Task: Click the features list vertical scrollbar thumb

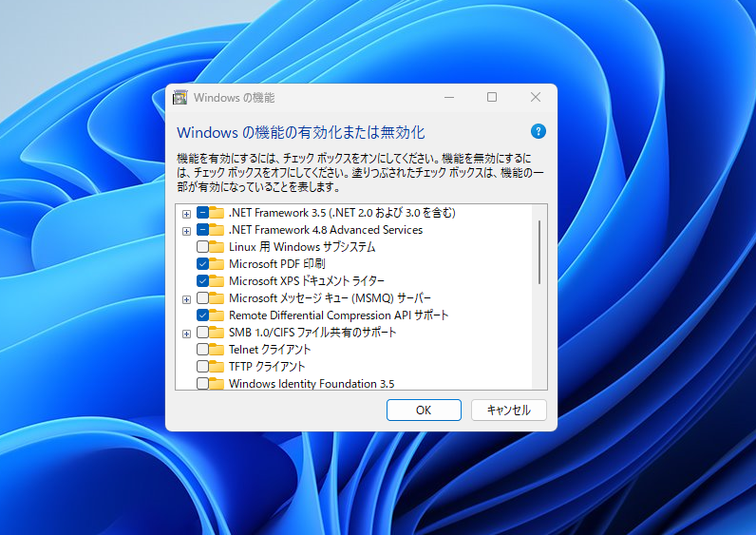Action: (x=539, y=253)
